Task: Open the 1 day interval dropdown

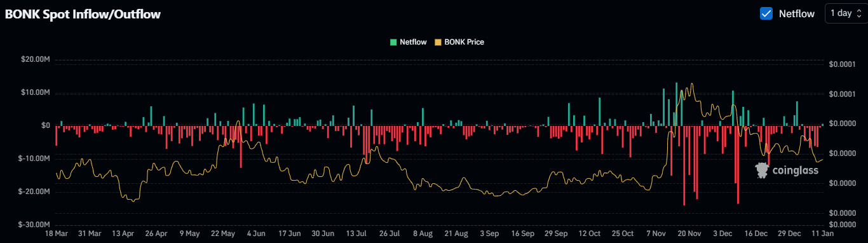Action: (846, 13)
